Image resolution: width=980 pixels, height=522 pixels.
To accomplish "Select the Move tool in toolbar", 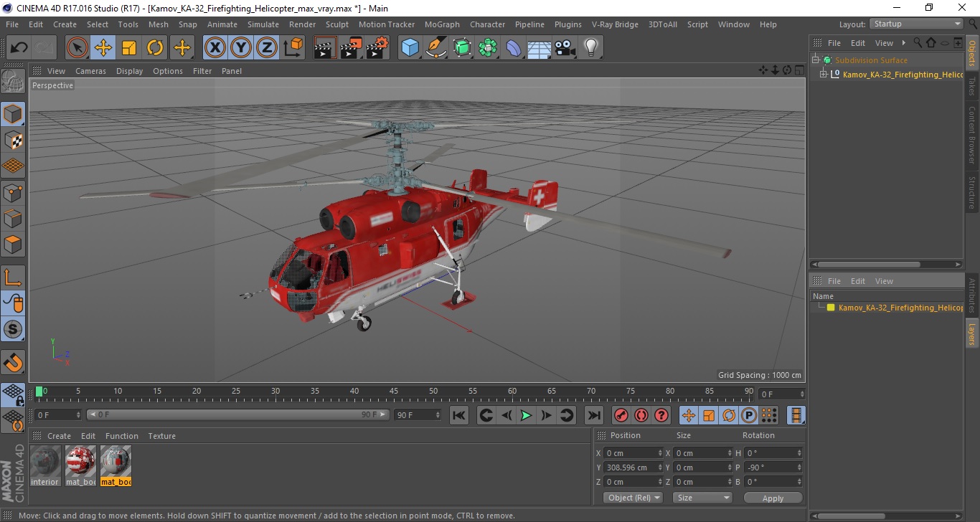I will tap(103, 48).
